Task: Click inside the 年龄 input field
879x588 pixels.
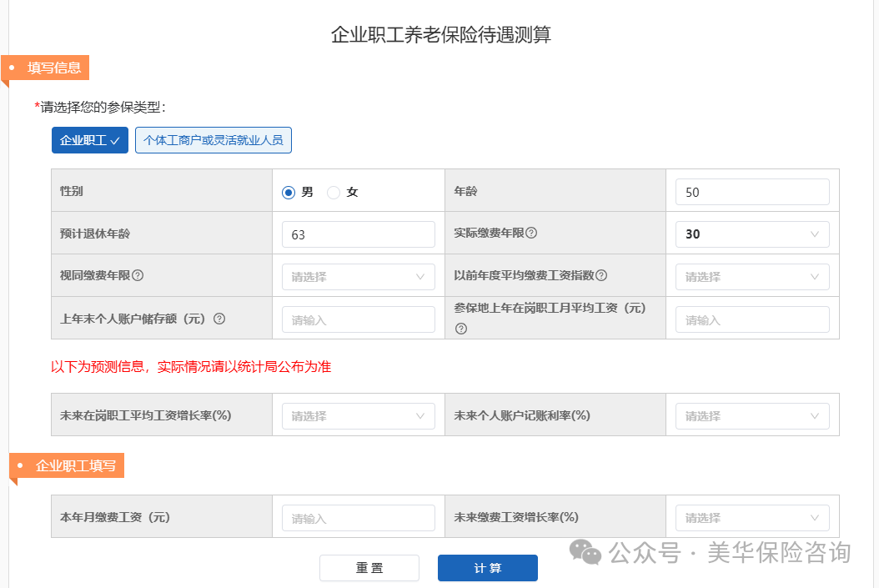Action: point(751,191)
